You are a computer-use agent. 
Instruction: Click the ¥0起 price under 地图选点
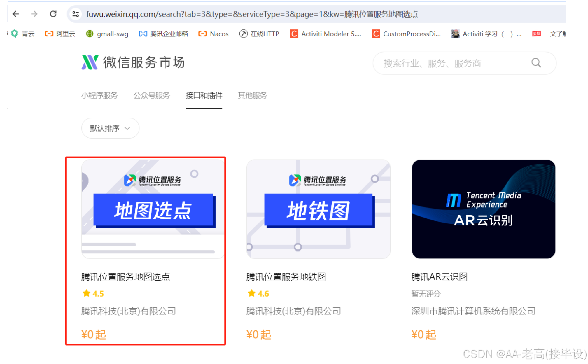point(94,335)
